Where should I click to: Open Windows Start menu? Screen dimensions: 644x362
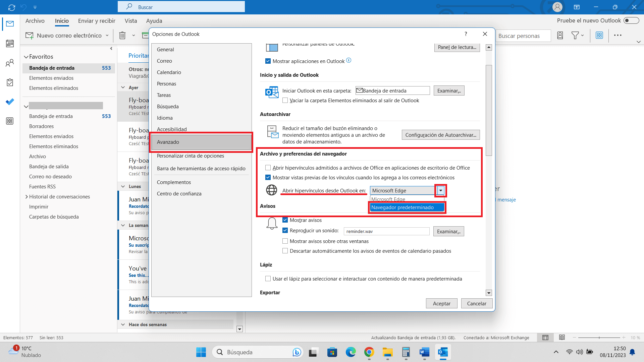(201, 352)
